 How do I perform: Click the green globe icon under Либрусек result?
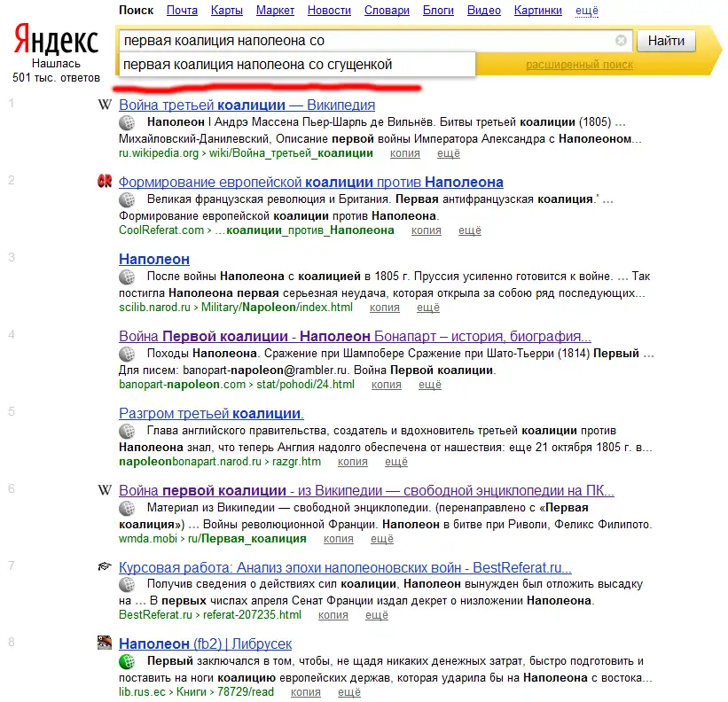click(127, 661)
